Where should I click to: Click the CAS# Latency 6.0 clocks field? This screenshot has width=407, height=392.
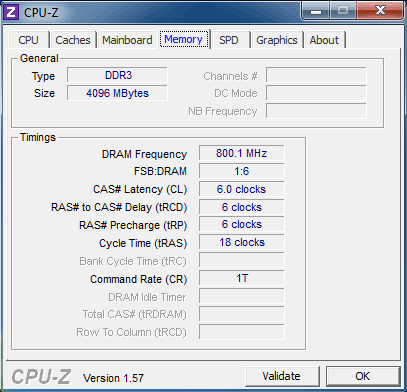pyautogui.click(x=242, y=189)
